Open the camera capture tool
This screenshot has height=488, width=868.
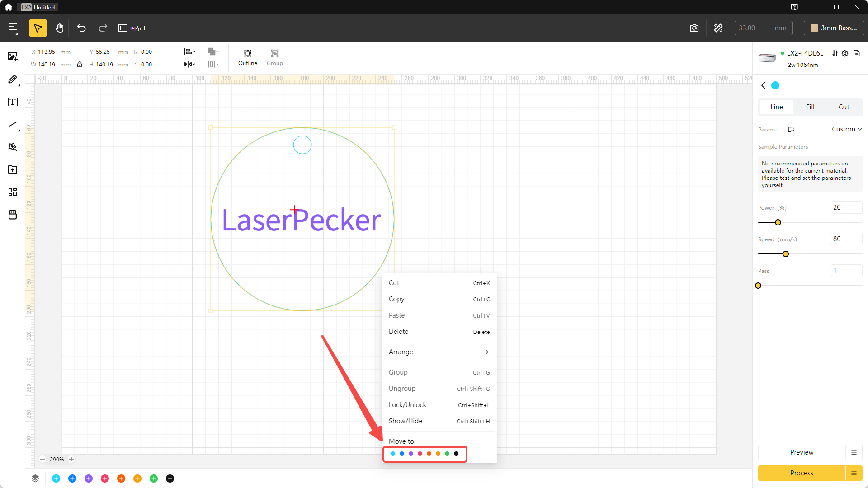[x=694, y=28]
